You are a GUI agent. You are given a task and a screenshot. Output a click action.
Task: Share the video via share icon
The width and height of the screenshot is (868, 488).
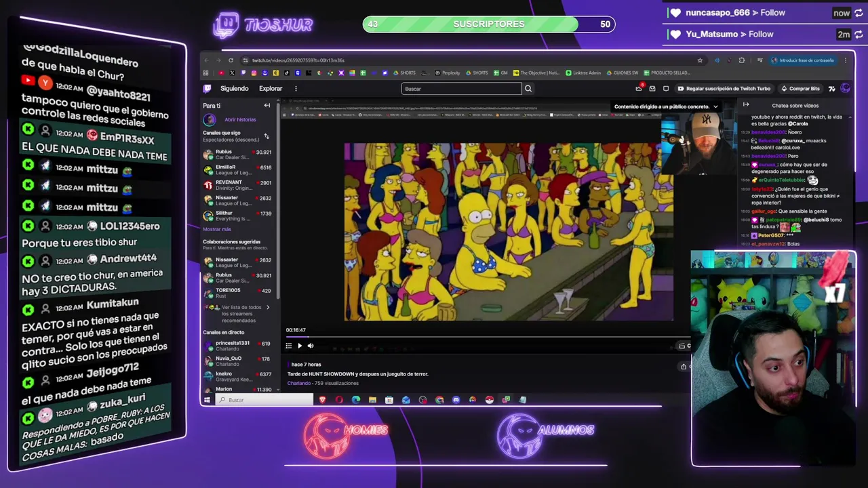pos(684,367)
